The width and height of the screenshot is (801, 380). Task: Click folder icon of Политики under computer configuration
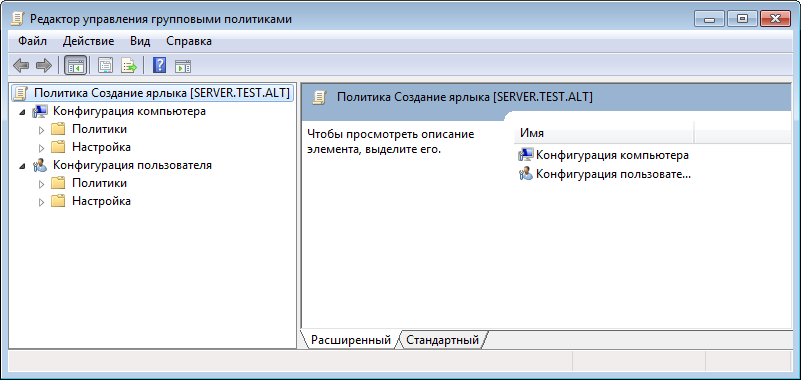(x=58, y=129)
